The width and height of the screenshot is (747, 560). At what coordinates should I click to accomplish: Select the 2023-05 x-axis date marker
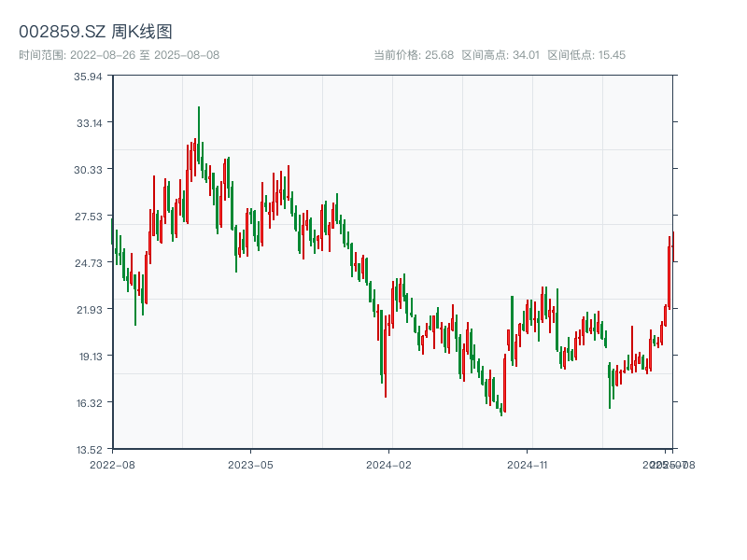coord(251,464)
